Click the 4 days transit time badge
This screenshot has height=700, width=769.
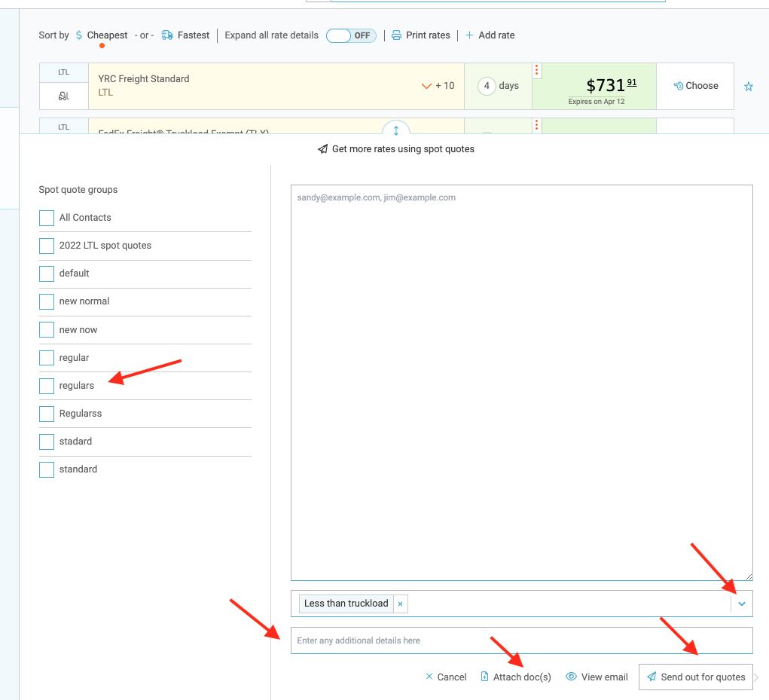tap(499, 86)
